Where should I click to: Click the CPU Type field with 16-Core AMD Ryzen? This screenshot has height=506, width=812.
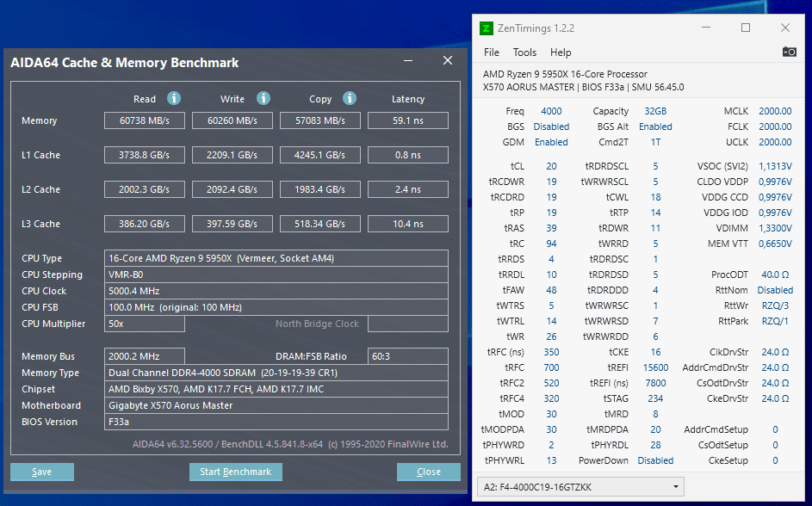tap(276, 258)
